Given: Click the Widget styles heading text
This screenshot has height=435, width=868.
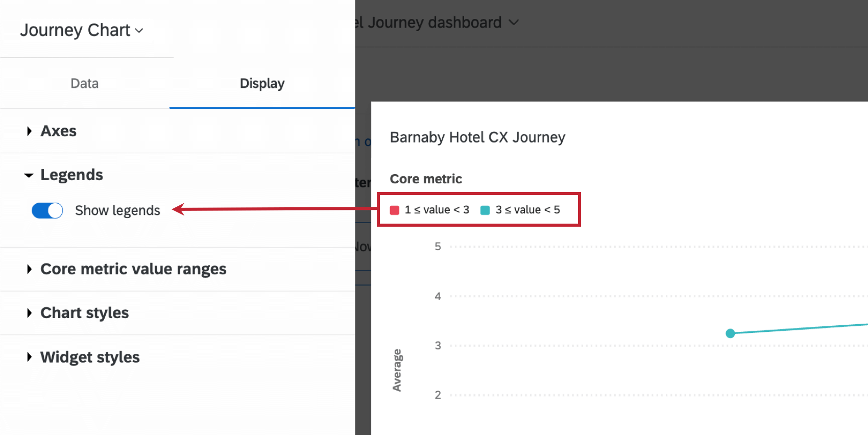Looking at the screenshot, I should point(90,357).
